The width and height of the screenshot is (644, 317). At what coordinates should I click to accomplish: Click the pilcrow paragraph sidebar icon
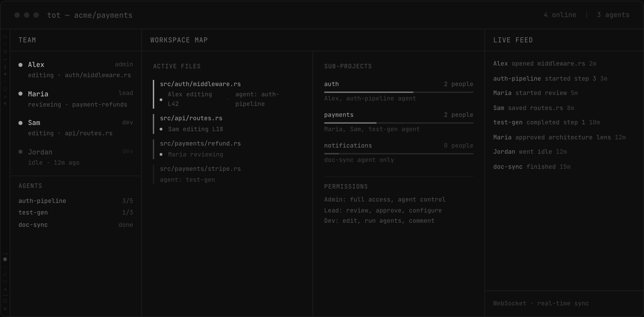pos(5,104)
